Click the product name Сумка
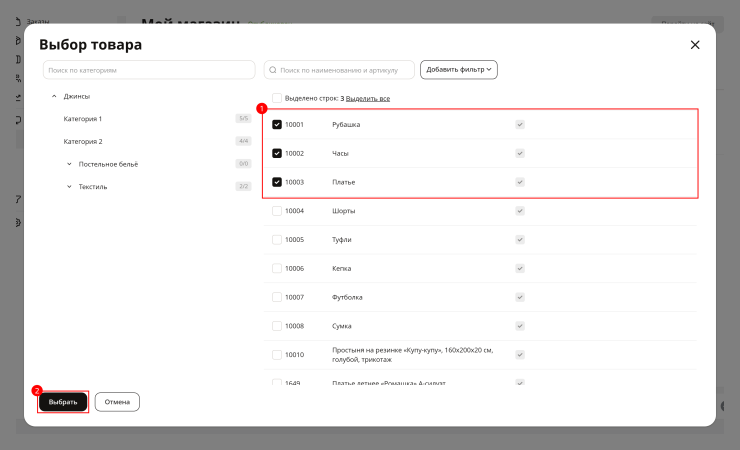The image size is (740, 450). click(342, 326)
